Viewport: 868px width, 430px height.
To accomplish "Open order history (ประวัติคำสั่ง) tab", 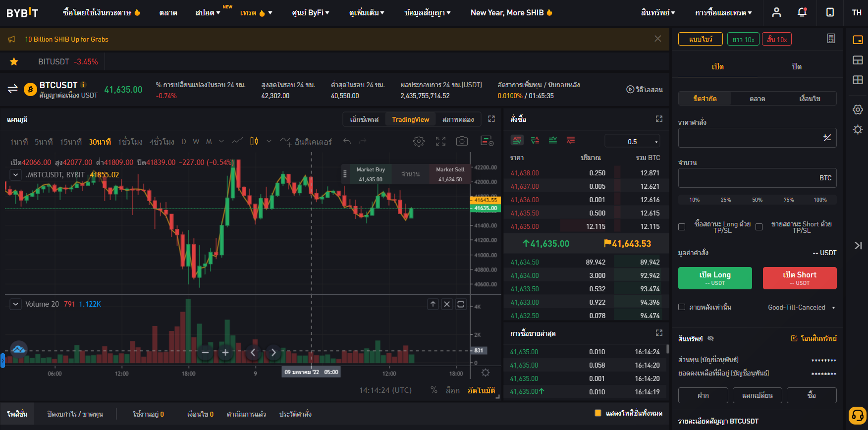I will (295, 414).
